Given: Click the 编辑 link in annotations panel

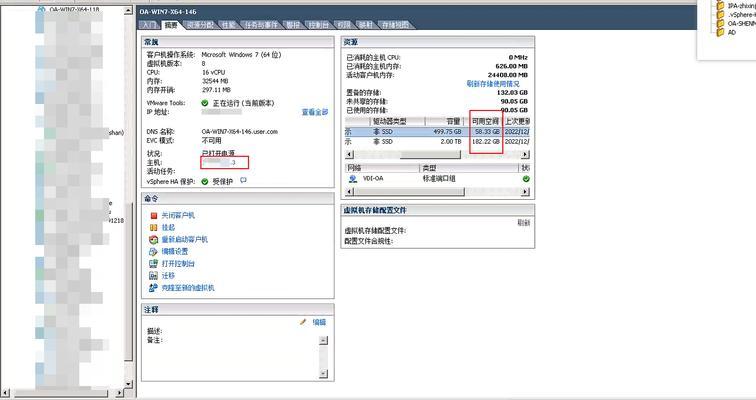Looking at the screenshot, I should pos(319,322).
